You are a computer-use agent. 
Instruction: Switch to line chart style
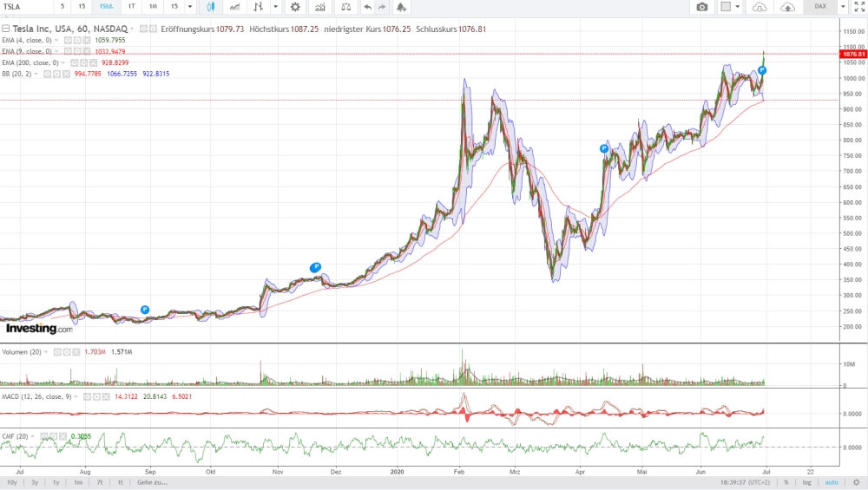click(x=234, y=7)
